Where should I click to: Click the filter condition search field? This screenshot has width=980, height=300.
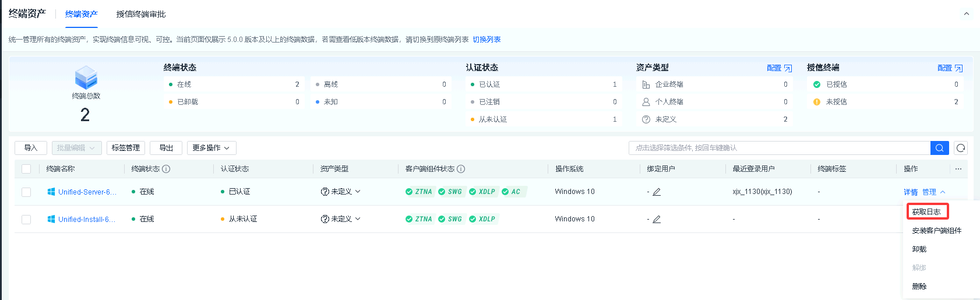click(779, 148)
